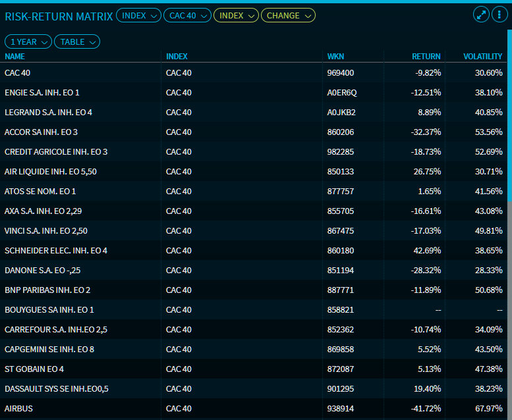Image resolution: width=512 pixels, height=420 pixels.
Task: Expand the 1 YEAR period dropdown
Action: point(28,41)
